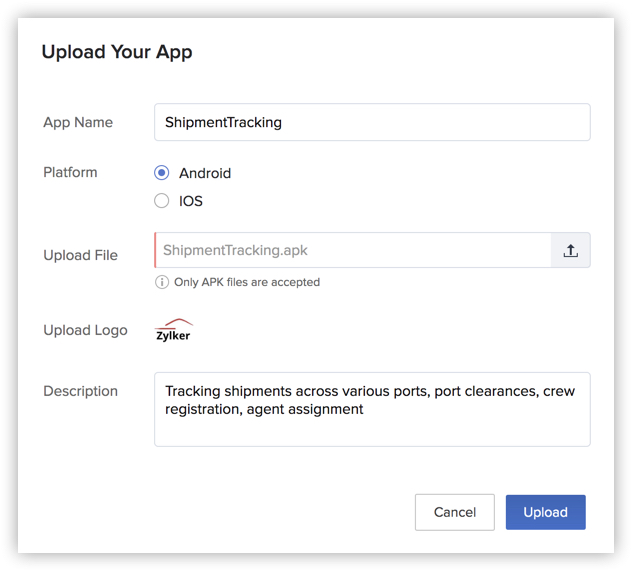This screenshot has width=632, height=571.
Task: Click the Zylker logo image
Action: pyautogui.click(x=173, y=330)
